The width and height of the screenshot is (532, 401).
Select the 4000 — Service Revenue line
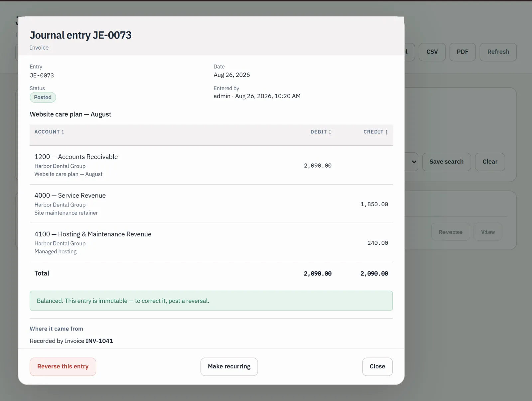coord(211,204)
